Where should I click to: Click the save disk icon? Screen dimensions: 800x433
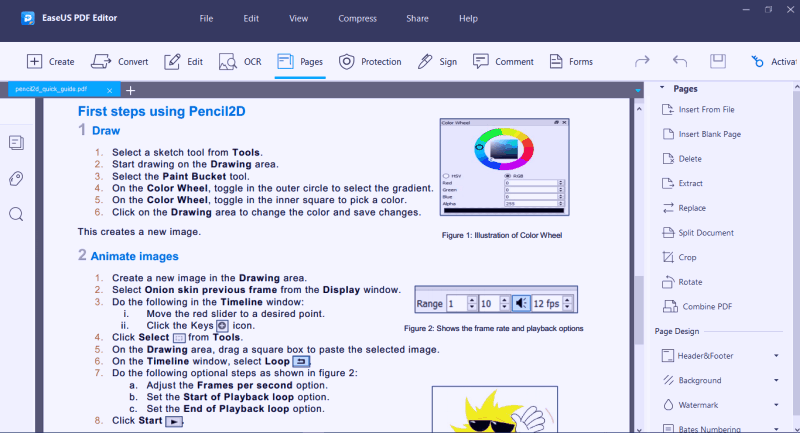coord(718,61)
